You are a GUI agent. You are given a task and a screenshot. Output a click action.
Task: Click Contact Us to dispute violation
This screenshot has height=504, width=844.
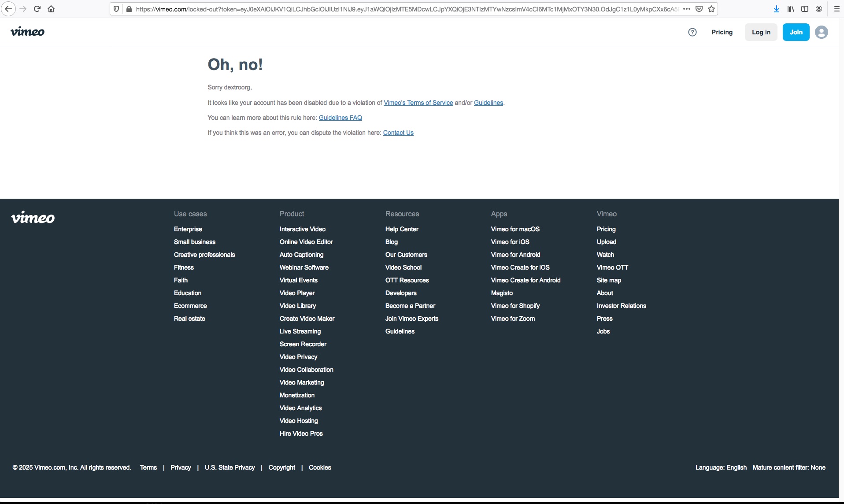pyautogui.click(x=398, y=133)
